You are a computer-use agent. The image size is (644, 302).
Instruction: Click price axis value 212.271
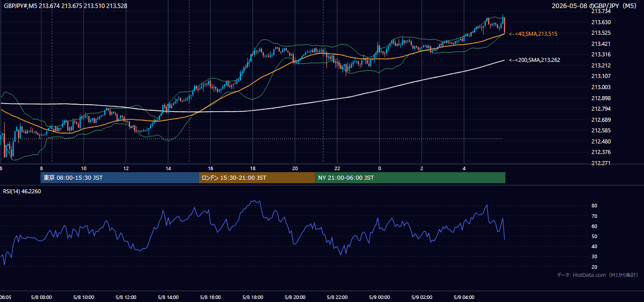pos(601,163)
